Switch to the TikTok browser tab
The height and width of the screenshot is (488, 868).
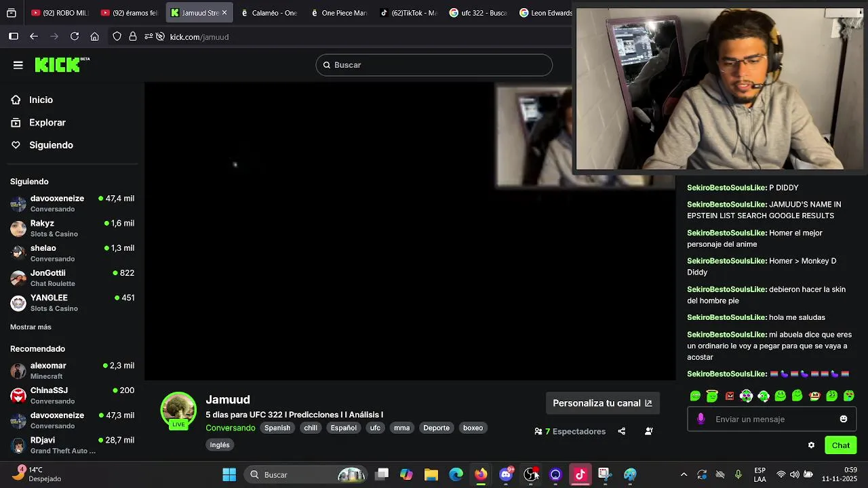pyautogui.click(x=408, y=13)
